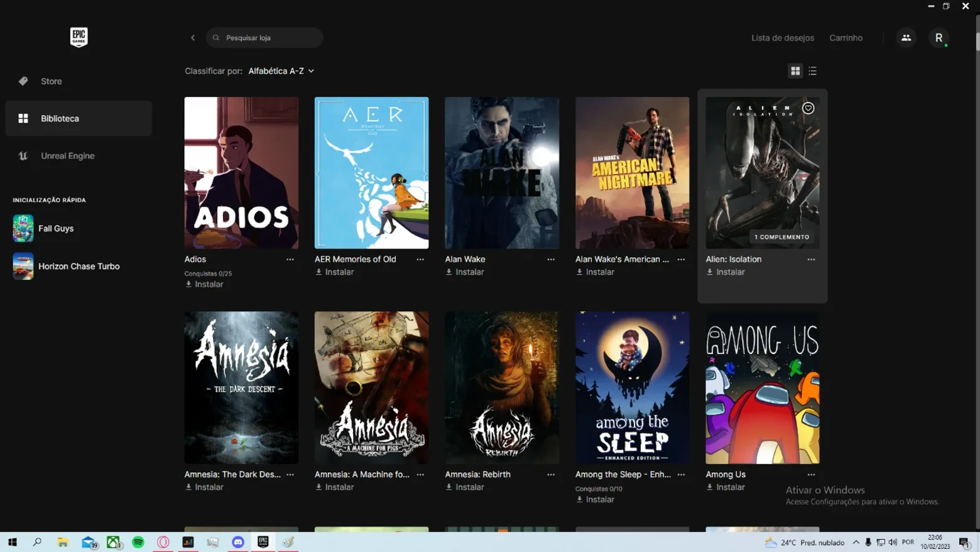
Task: Open the Epic Games logo home
Action: [x=79, y=37]
